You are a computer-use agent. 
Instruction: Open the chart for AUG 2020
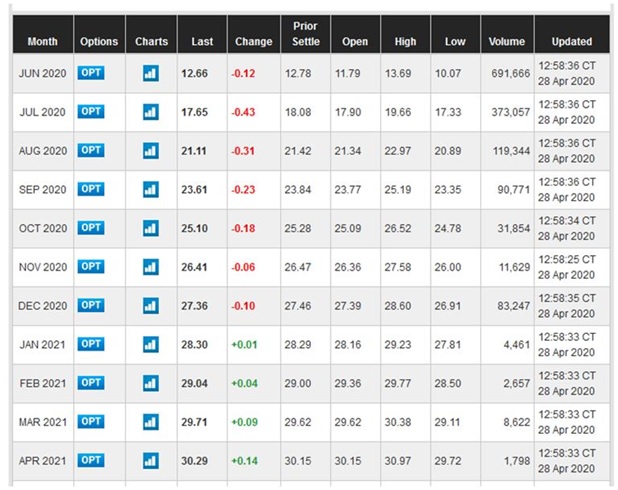coord(151,151)
